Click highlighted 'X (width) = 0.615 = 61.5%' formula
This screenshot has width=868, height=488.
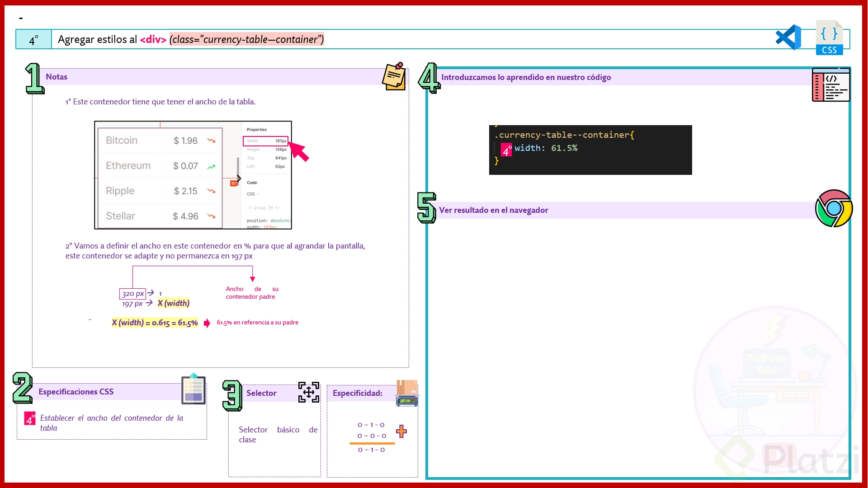155,323
